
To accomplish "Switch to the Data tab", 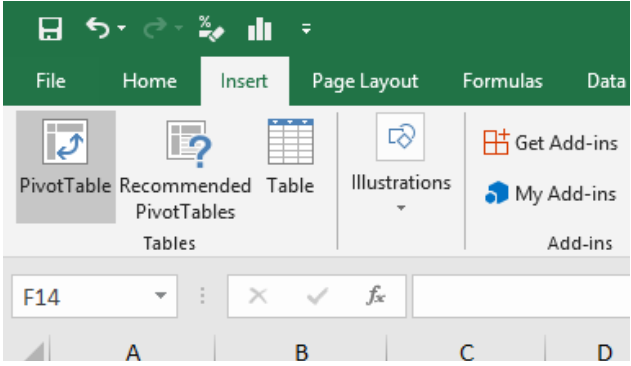I will (606, 81).
